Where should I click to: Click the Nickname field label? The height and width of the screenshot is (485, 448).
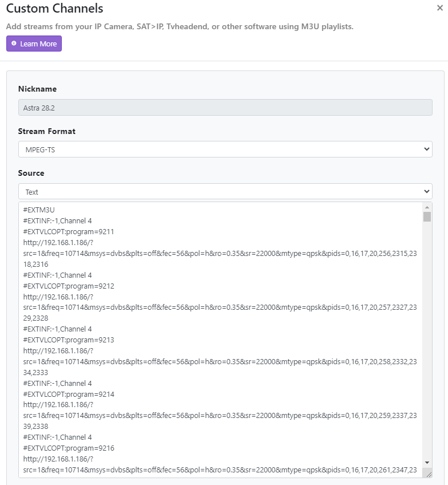point(37,89)
